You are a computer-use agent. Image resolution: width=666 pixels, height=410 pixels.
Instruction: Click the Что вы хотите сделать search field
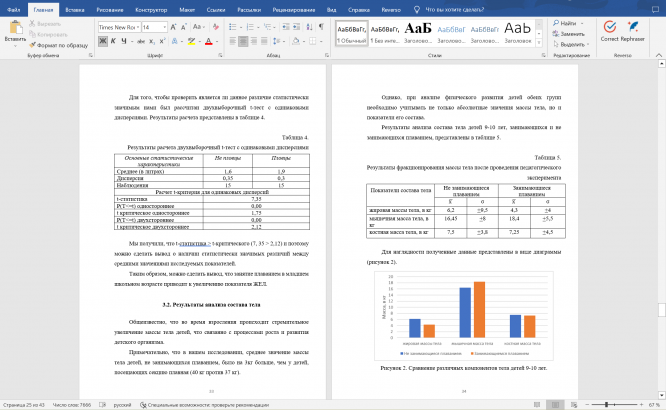coord(454,9)
